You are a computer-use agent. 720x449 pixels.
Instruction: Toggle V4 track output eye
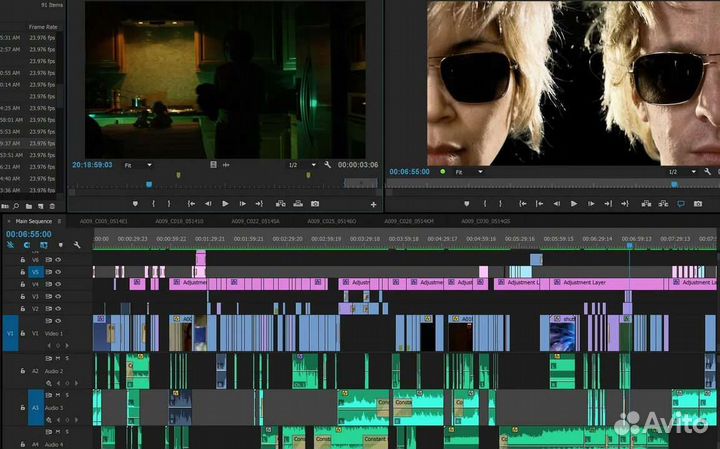[58, 284]
